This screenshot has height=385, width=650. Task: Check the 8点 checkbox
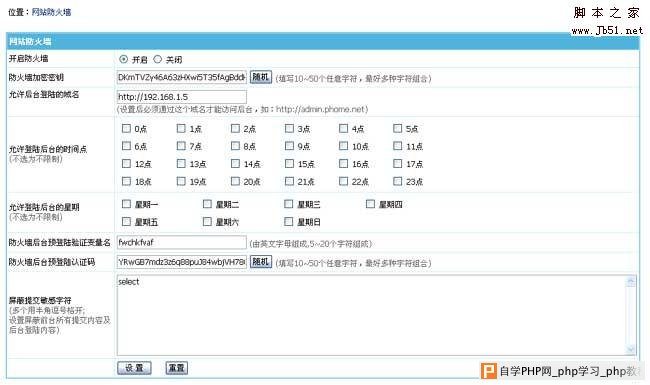235,146
